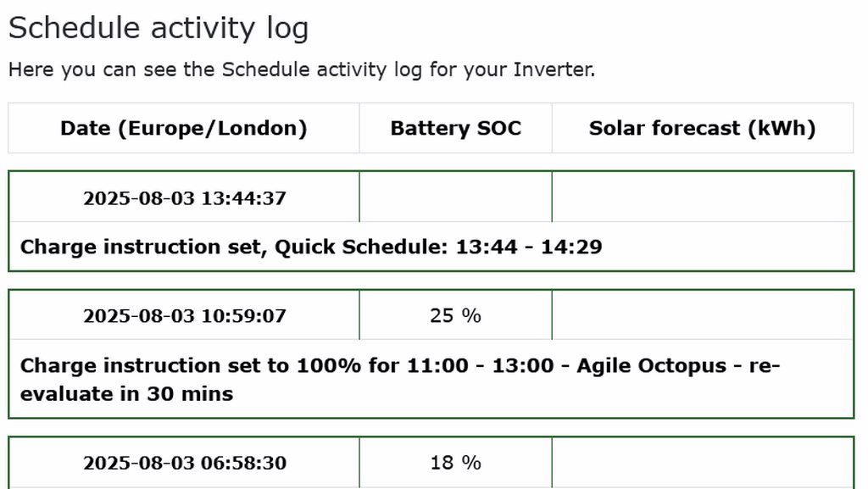Click the 2025-08-03 10:59:07 timestamp
Screen dimensions: 868x489
(184, 316)
